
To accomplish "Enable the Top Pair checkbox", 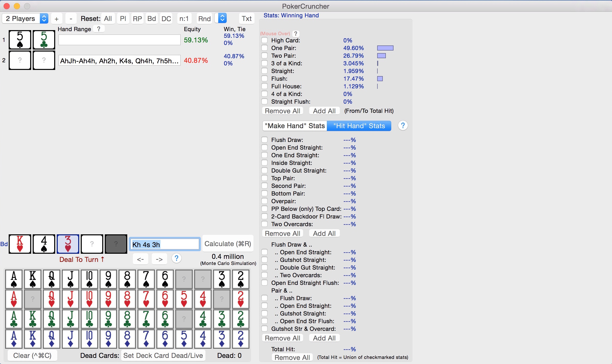I will 264,178.
